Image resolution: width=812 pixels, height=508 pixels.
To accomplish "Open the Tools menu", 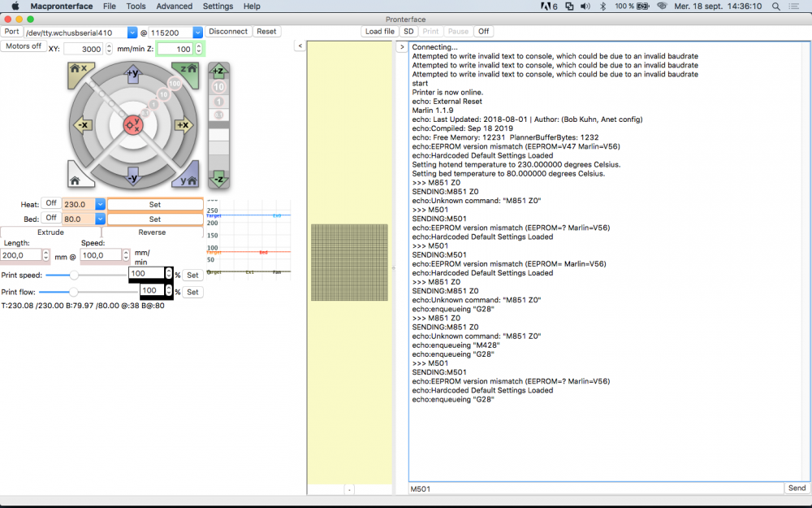I will [x=136, y=7].
